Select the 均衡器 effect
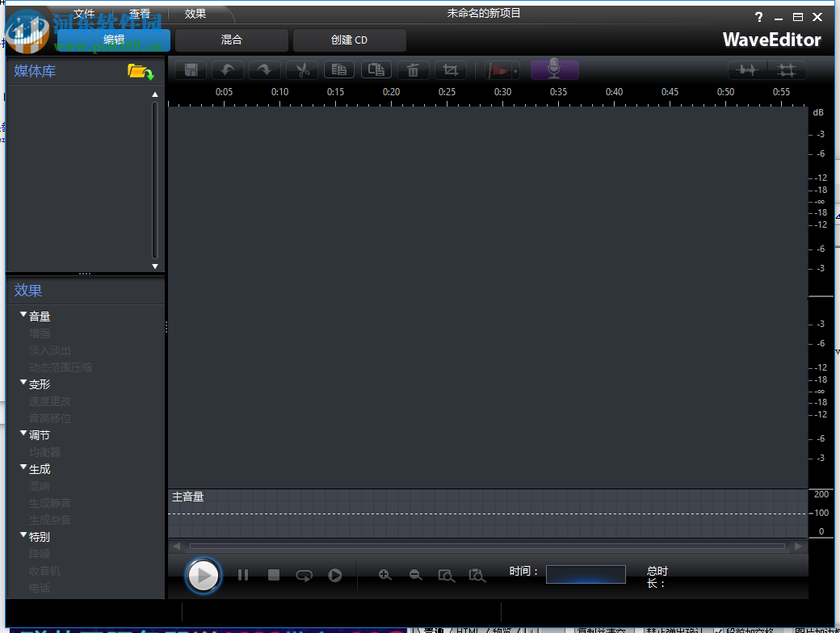840x633 pixels. pyautogui.click(x=44, y=451)
